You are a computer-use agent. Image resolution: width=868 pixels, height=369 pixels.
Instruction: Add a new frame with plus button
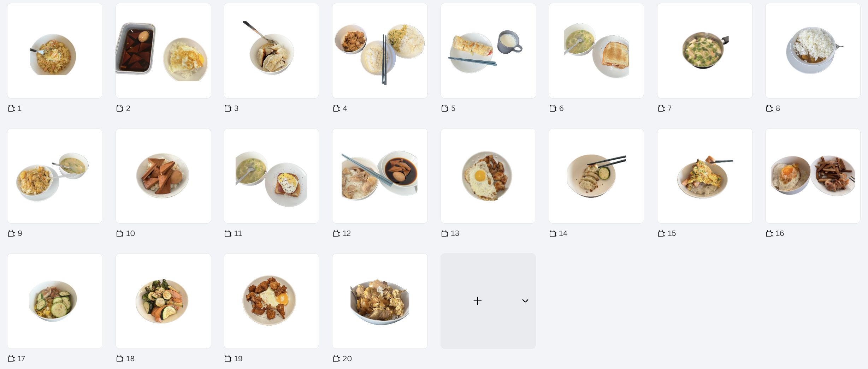tap(477, 301)
